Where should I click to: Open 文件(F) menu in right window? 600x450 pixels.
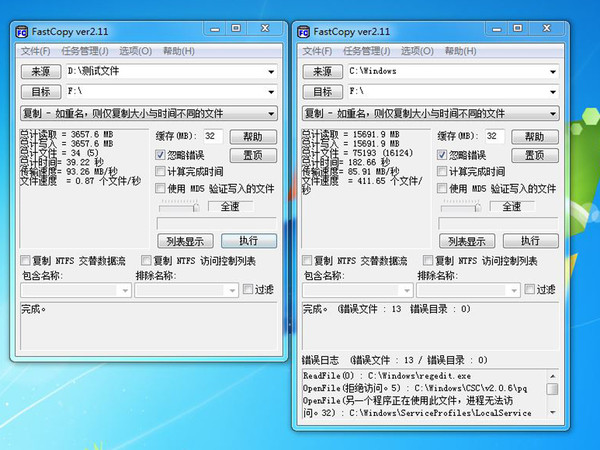click(x=317, y=51)
